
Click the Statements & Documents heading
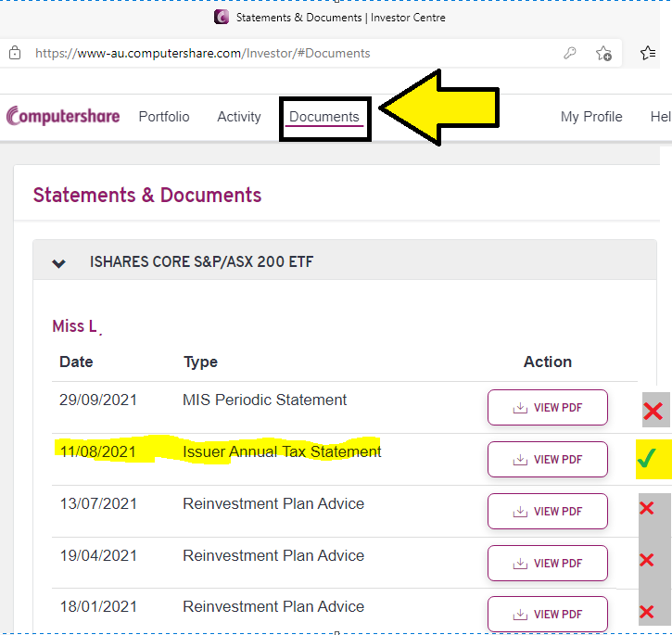click(x=147, y=195)
